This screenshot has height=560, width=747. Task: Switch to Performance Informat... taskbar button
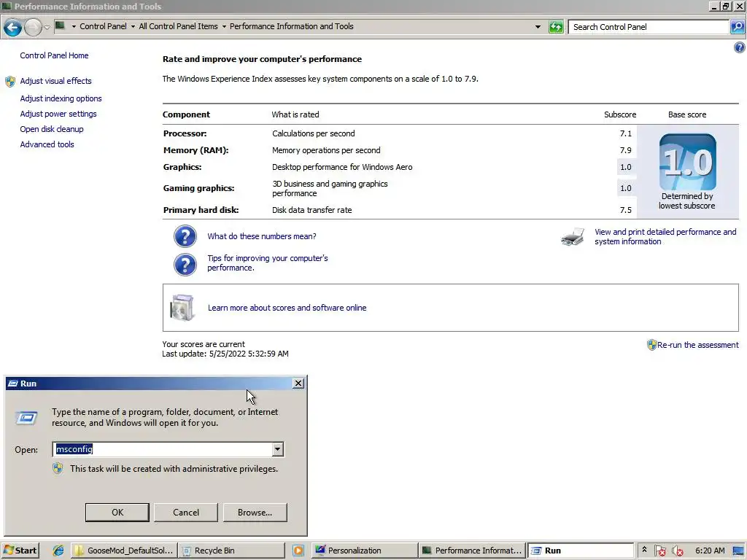pyautogui.click(x=472, y=551)
